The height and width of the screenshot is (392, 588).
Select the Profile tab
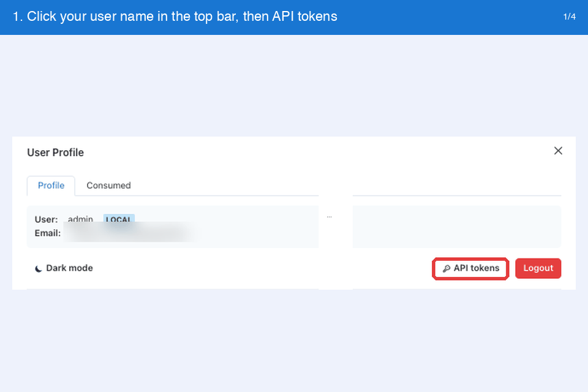click(x=51, y=186)
